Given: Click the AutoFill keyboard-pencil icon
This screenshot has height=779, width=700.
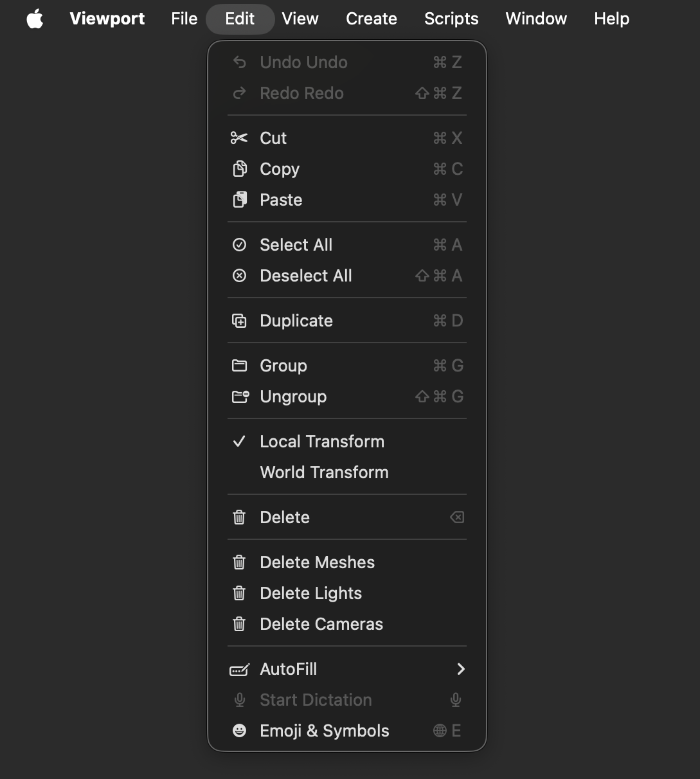Looking at the screenshot, I should point(239,669).
